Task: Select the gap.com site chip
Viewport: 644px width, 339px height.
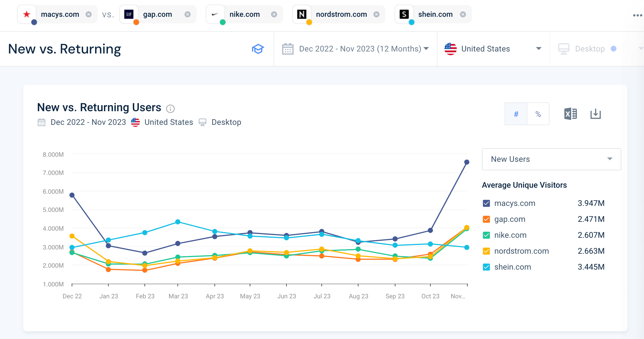Action: point(158,14)
